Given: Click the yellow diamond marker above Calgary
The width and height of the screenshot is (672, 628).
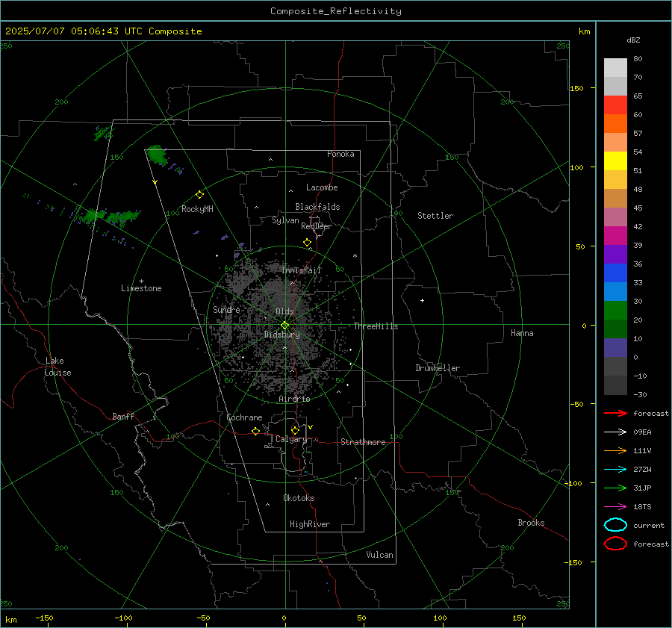Looking at the screenshot, I should point(295,430).
